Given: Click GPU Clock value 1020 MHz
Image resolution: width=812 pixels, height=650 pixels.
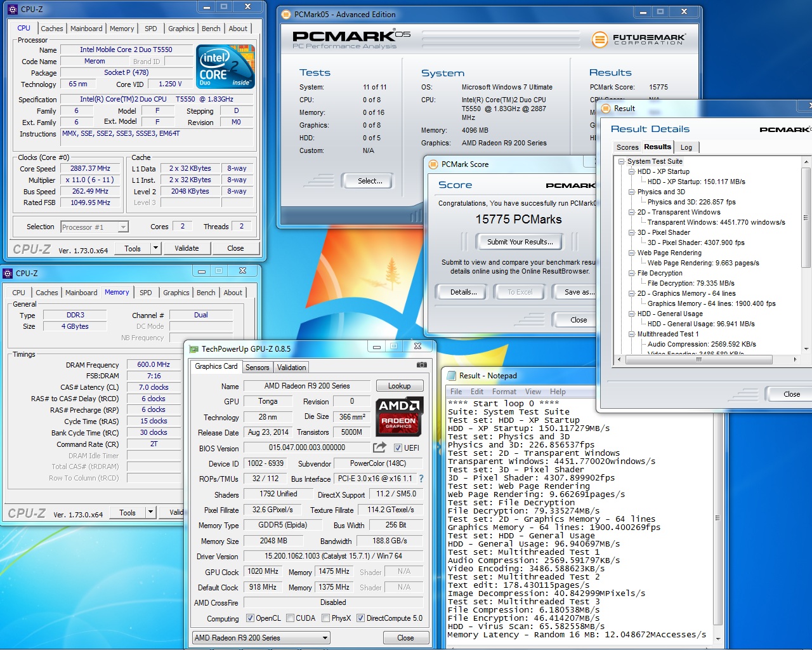Looking at the screenshot, I should click(263, 571).
